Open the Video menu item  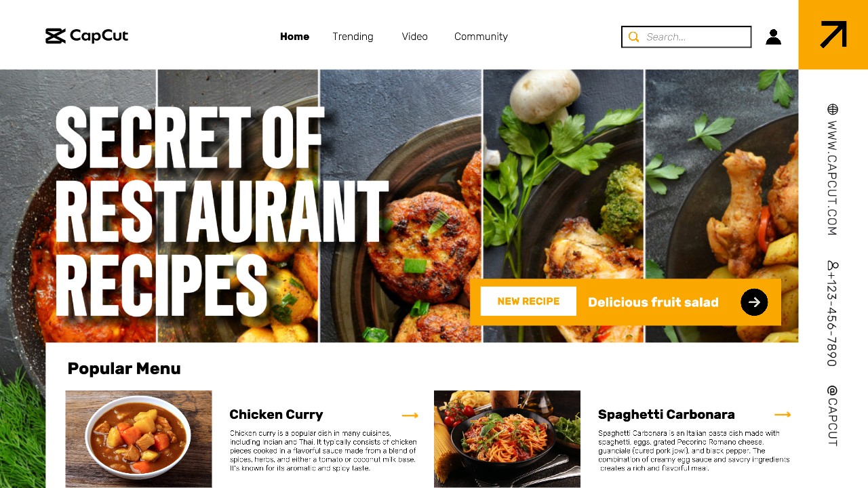(414, 37)
